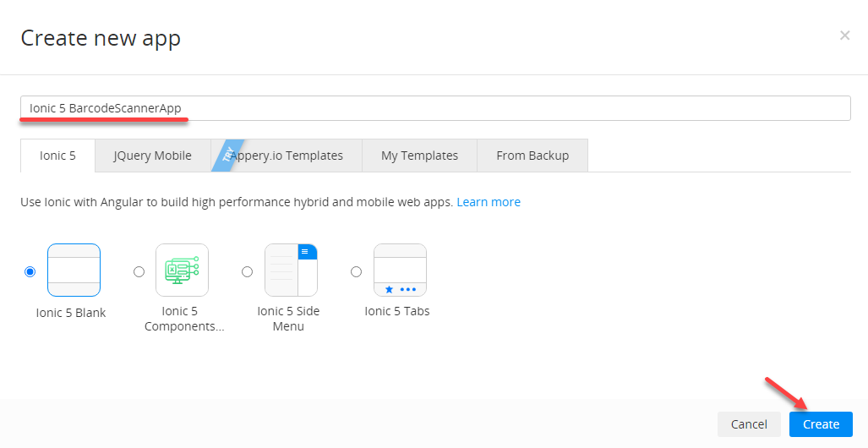This screenshot has height=448, width=868.
Task: Click the 'Ionic 5 Blank' label text
Action: tap(71, 313)
